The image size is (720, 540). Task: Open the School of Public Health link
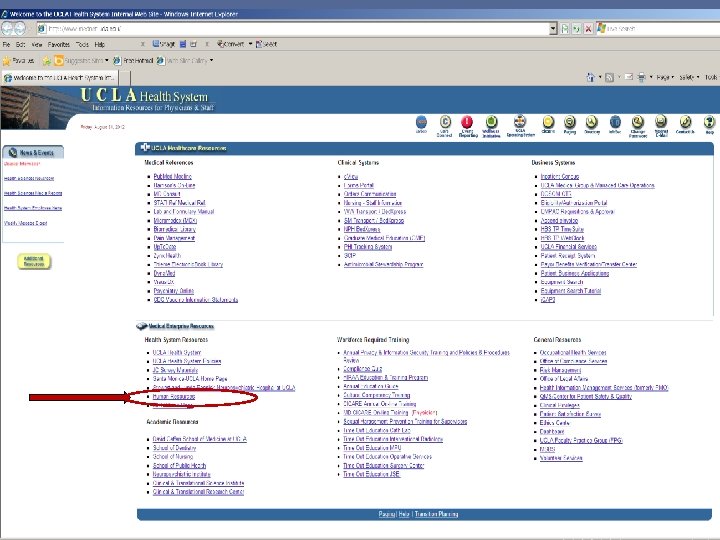(179, 466)
